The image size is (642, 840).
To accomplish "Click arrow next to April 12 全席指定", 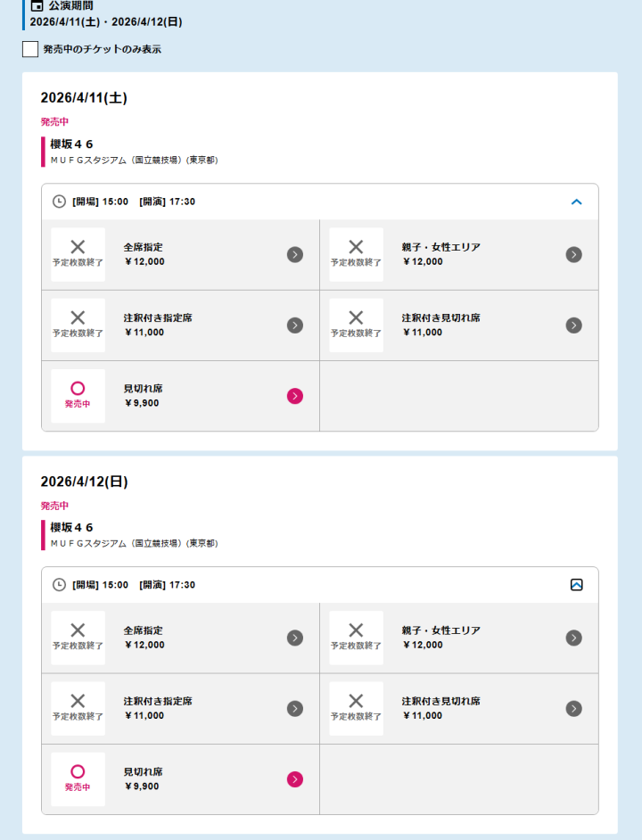I will pyautogui.click(x=295, y=638).
